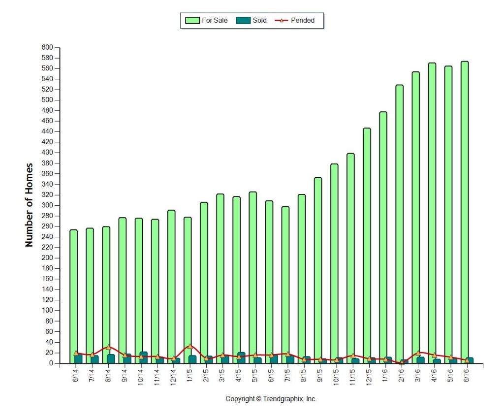
Task: Click the 3/16 For Sale green bar
Action: [415, 218]
